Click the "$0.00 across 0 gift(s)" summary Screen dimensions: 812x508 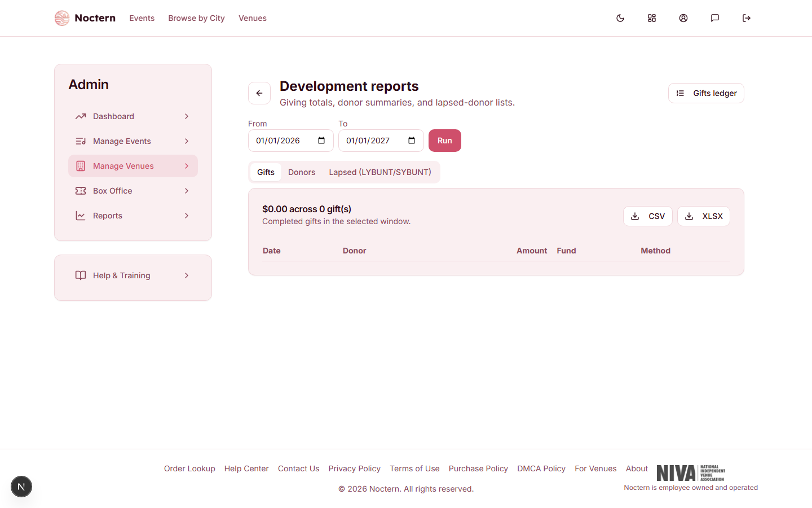pos(307,209)
